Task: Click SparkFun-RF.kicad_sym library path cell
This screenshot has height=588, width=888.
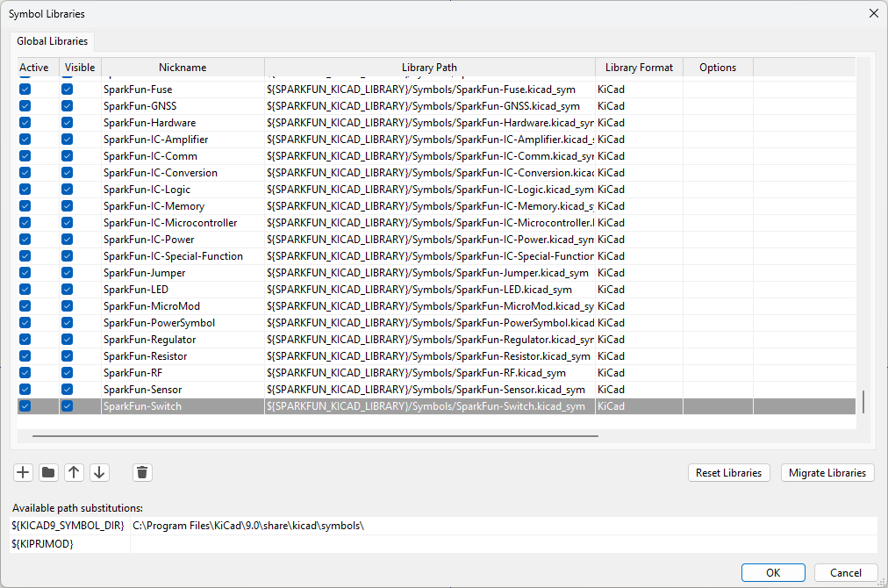Action: (x=429, y=373)
